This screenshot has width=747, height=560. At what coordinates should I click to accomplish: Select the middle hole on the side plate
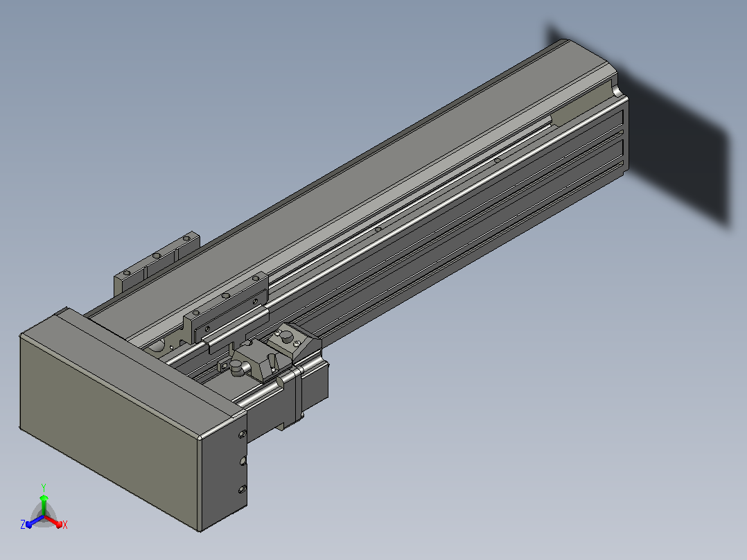(x=243, y=461)
